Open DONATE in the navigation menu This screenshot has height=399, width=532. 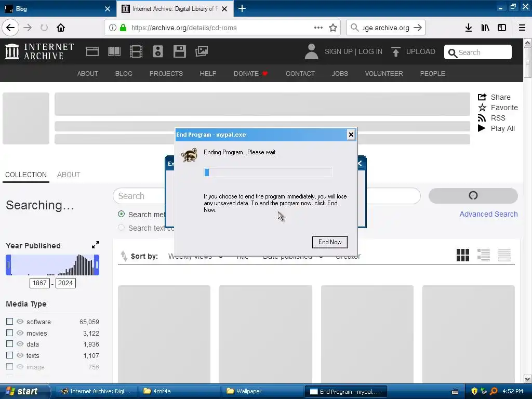pos(250,74)
